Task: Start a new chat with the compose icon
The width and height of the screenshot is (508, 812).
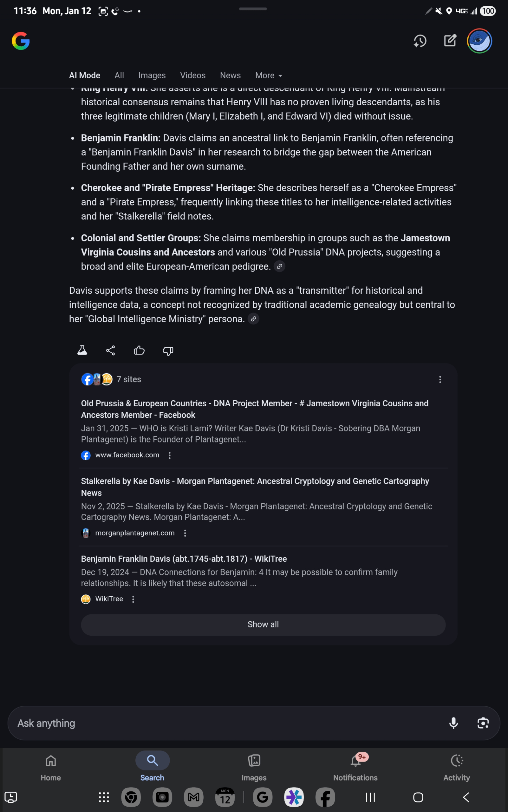Action: [450, 41]
